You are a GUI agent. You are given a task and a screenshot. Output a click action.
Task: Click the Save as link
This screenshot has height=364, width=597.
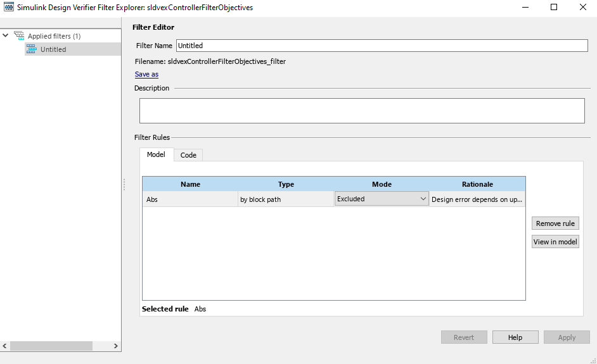(146, 74)
